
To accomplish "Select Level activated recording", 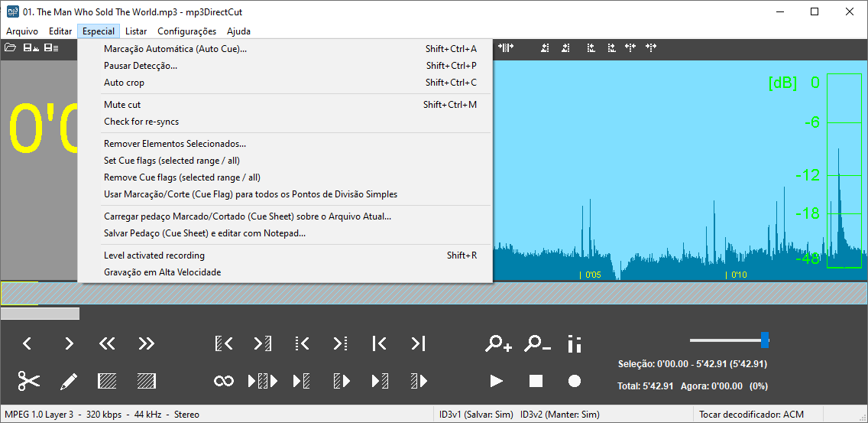I will [284, 255].
